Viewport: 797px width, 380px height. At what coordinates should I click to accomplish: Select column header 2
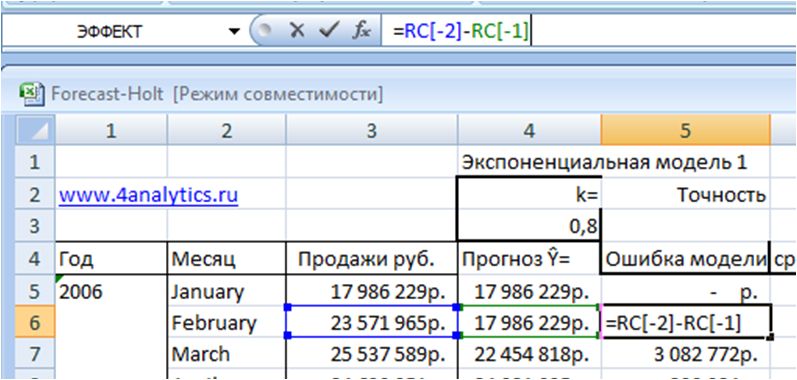(227, 132)
